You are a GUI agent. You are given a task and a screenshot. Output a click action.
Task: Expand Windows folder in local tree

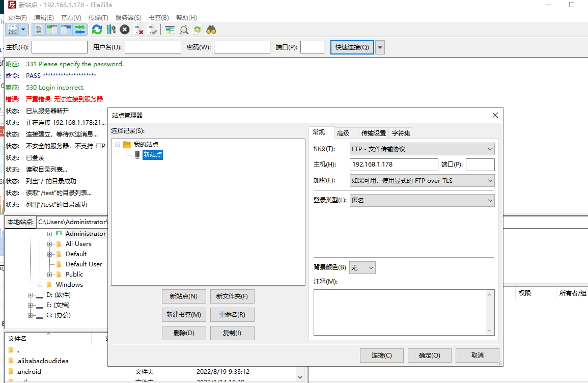tap(40, 285)
